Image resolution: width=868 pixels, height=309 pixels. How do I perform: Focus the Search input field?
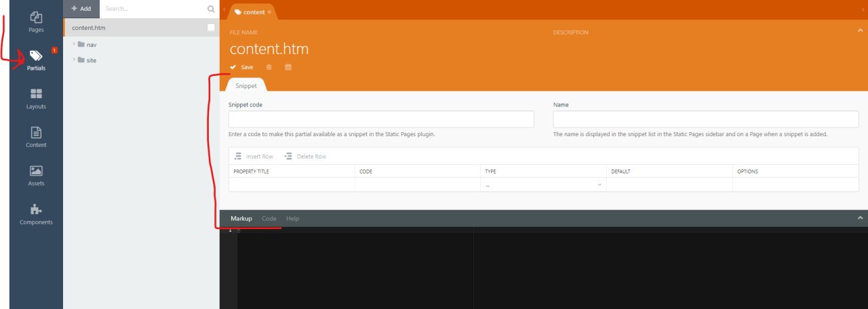click(x=153, y=9)
